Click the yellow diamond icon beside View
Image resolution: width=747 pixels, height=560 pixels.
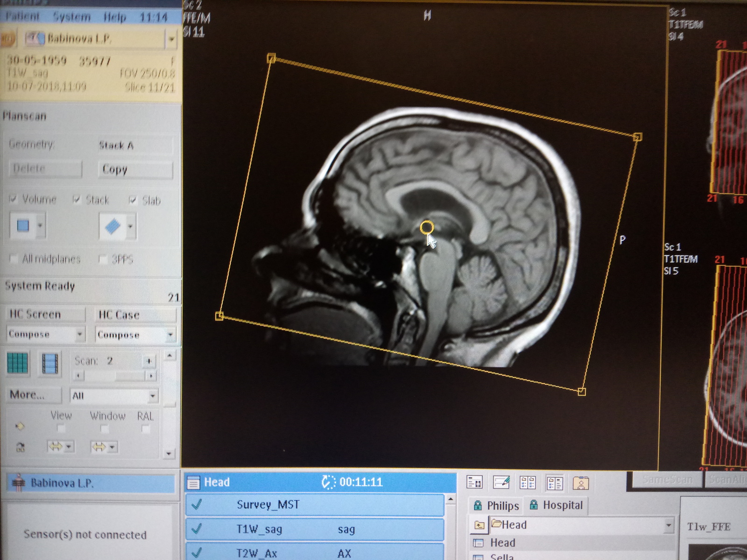pyautogui.click(x=20, y=426)
